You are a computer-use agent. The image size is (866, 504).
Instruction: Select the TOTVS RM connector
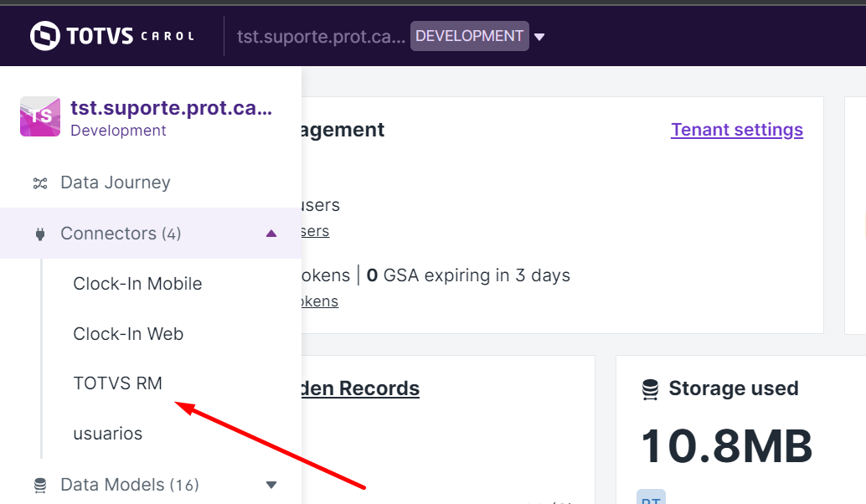[117, 383]
